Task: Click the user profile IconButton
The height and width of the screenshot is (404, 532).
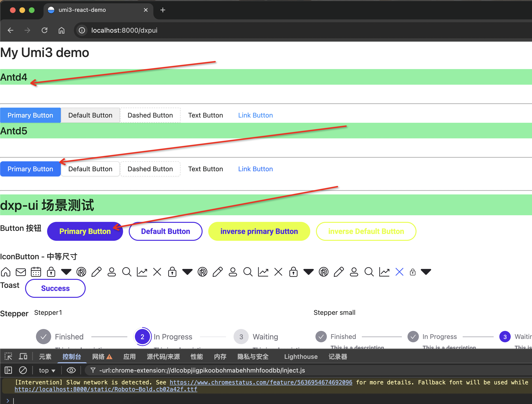Action: (112, 272)
